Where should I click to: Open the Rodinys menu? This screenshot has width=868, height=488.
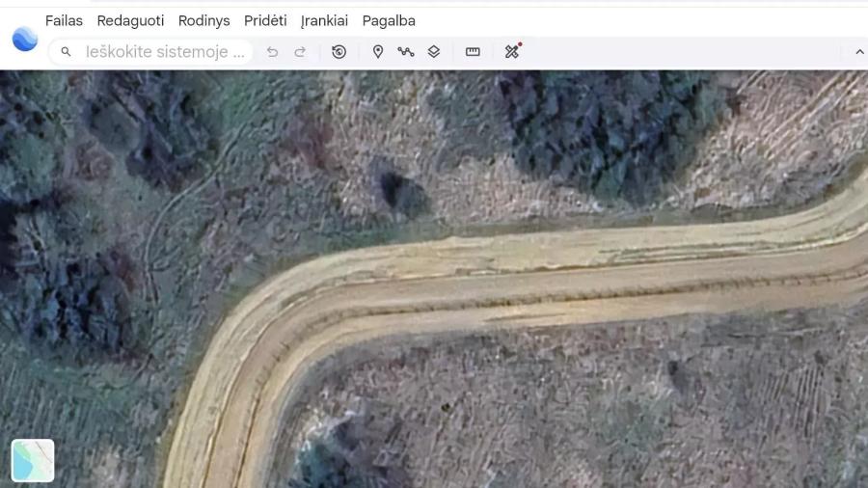click(203, 20)
